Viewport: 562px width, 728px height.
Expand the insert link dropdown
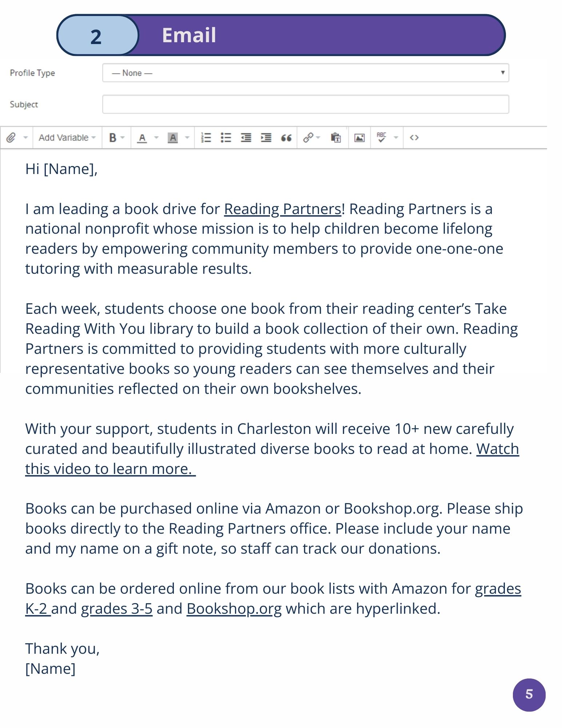318,138
